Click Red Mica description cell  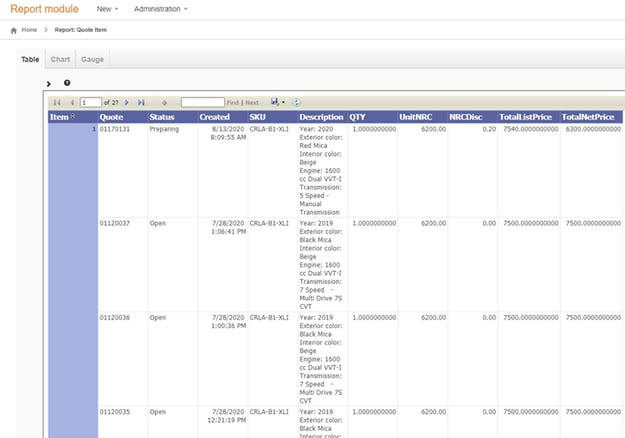pyautogui.click(x=321, y=171)
